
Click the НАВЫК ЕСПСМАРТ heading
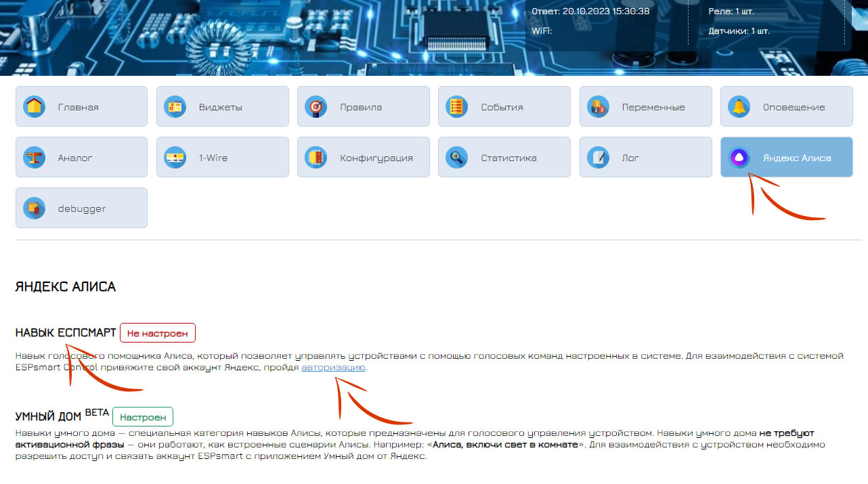coord(66,333)
